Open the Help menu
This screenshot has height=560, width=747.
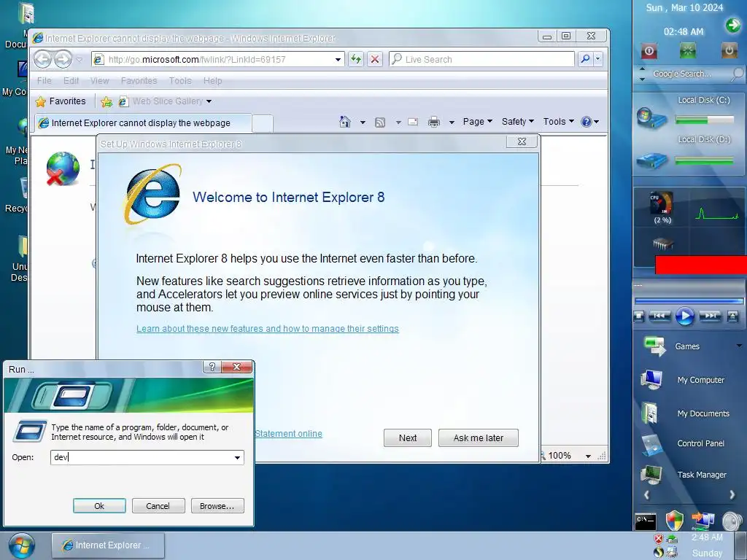(212, 80)
